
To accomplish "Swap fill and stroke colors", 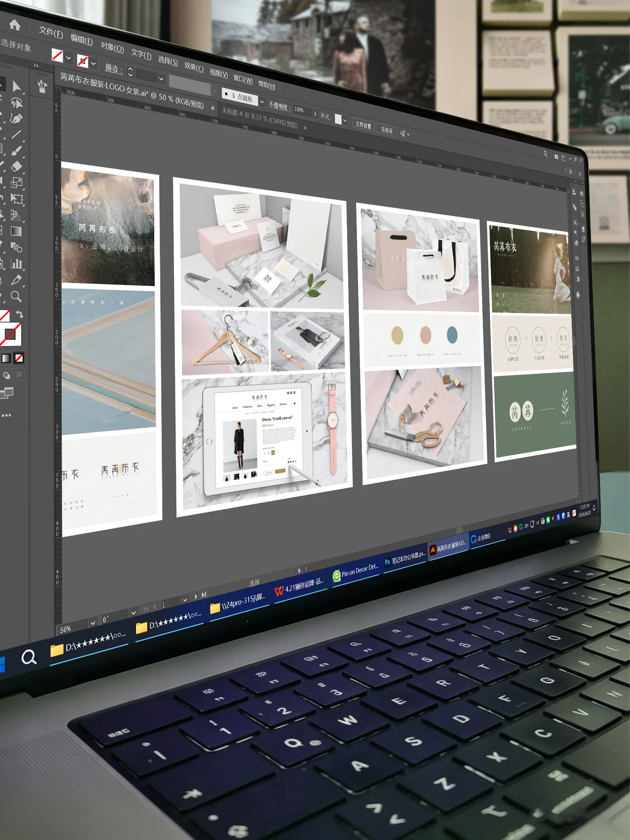I will (19, 314).
